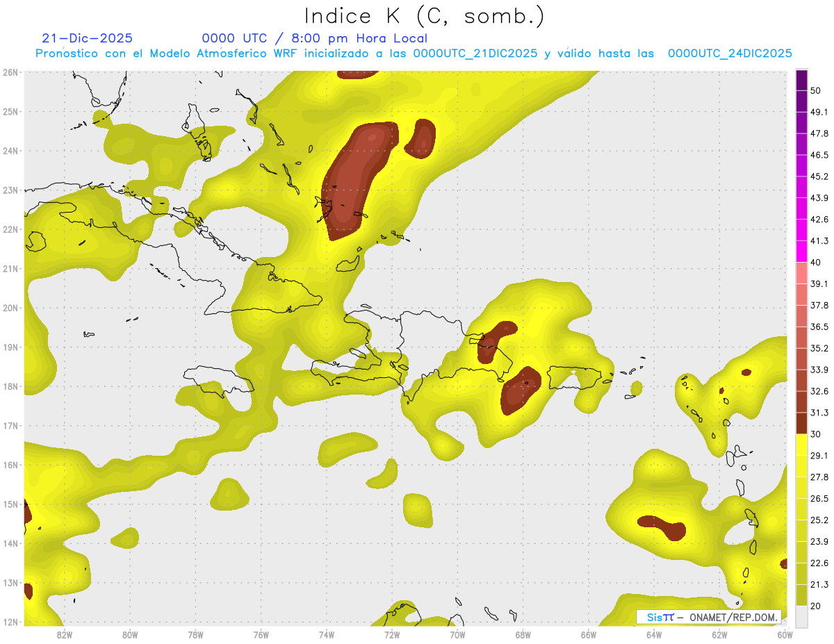Click the '45.2' colorbar label
The width and height of the screenshot is (834, 644).
[x=819, y=176]
